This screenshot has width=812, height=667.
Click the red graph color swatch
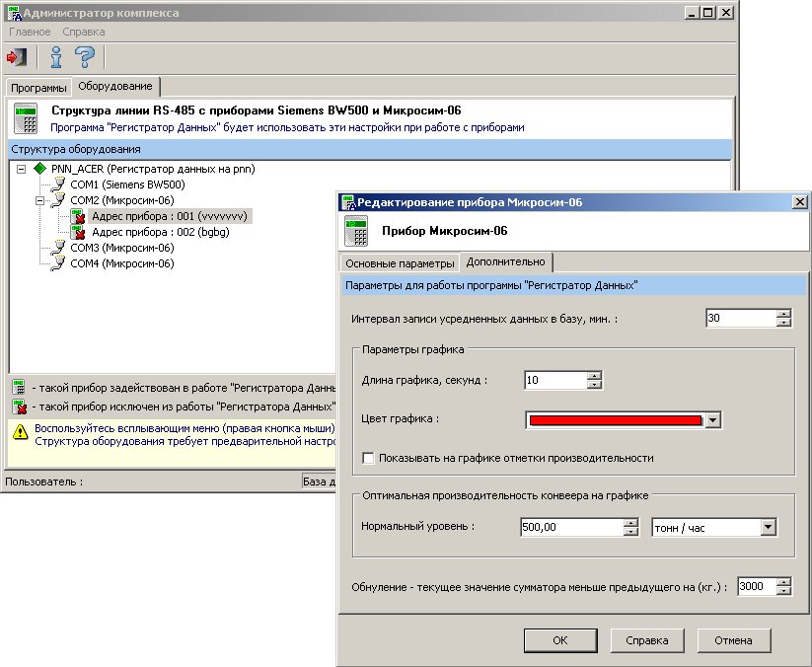coord(616,420)
